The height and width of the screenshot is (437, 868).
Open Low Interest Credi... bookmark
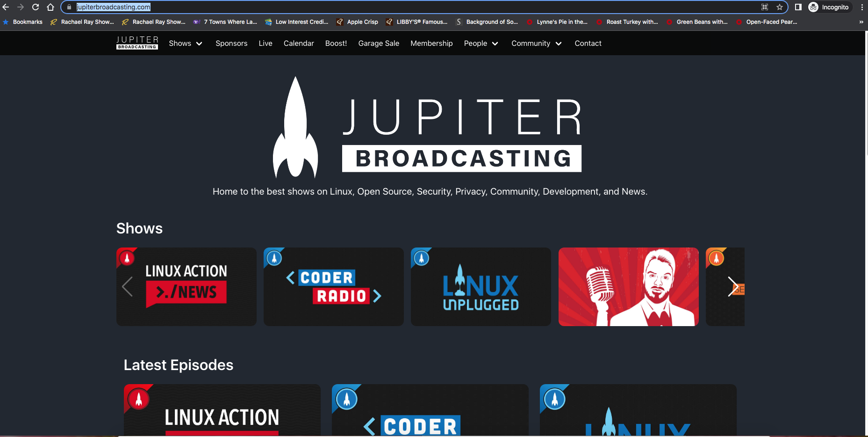click(x=297, y=22)
